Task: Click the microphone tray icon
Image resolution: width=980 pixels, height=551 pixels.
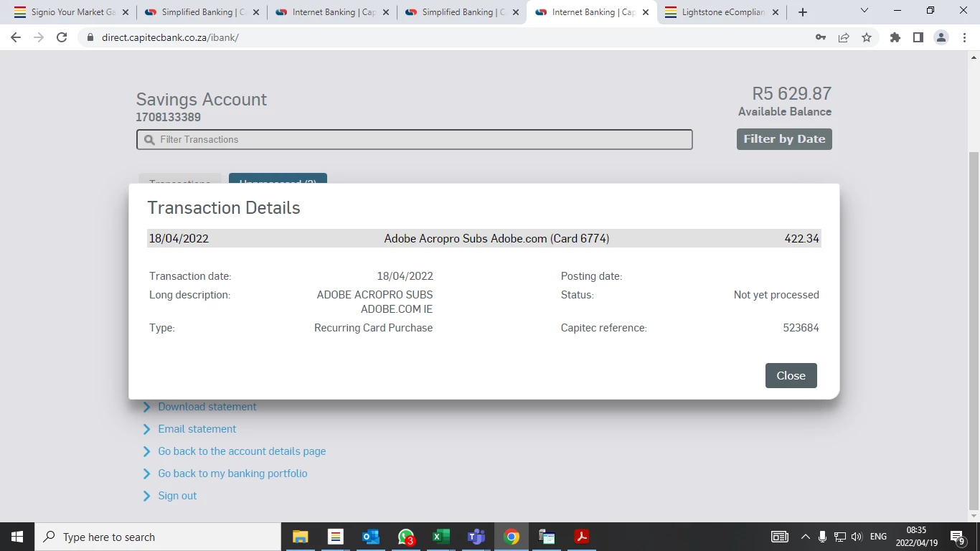Action: tap(822, 537)
